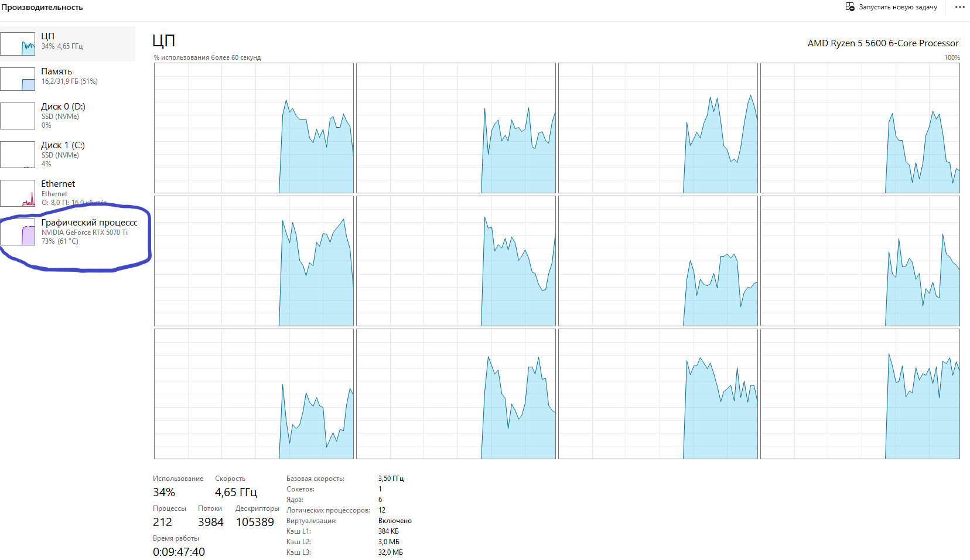This screenshot has width=970, height=560.
Task: Select the ЦП mini graph thumbnail
Action: pyautogui.click(x=18, y=44)
